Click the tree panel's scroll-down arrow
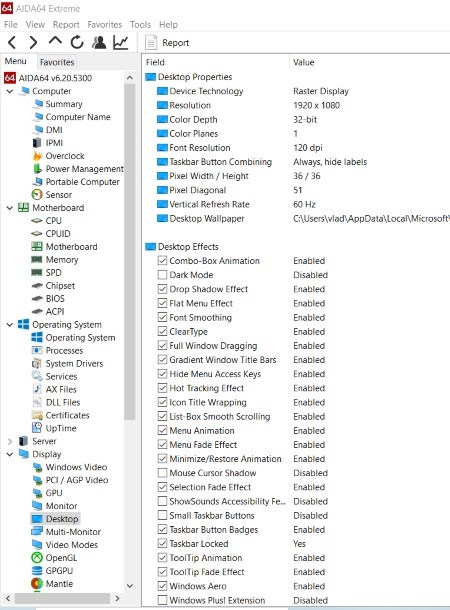The width and height of the screenshot is (450, 610). tap(130, 585)
